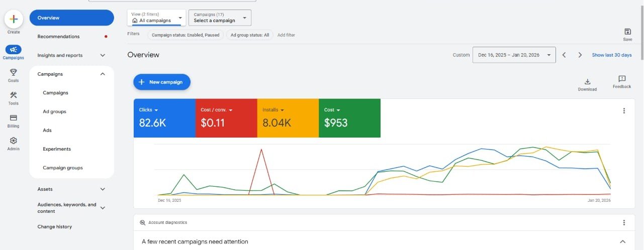Open the Tools icon in sidebar
Screen dimensions: 644x250
click(x=14, y=95)
